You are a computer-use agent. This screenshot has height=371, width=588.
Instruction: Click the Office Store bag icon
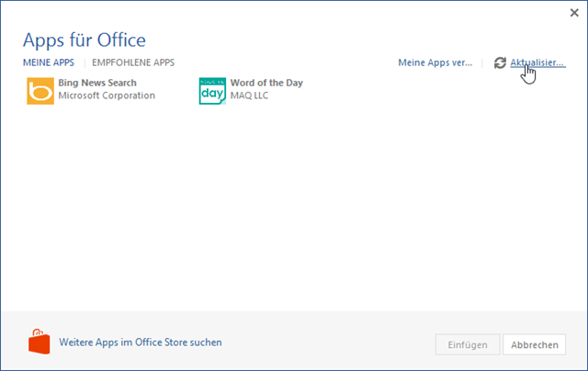(x=39, y=343)
